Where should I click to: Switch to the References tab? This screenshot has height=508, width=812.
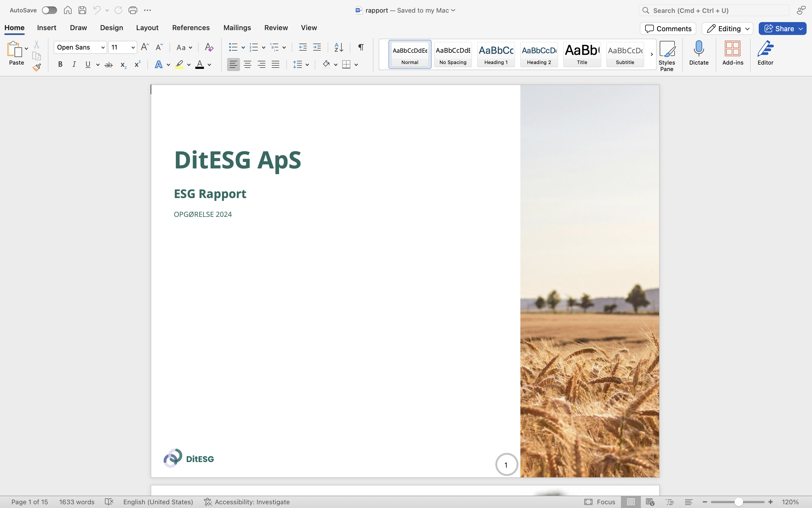pyautogui.click(x=191, y=28)
